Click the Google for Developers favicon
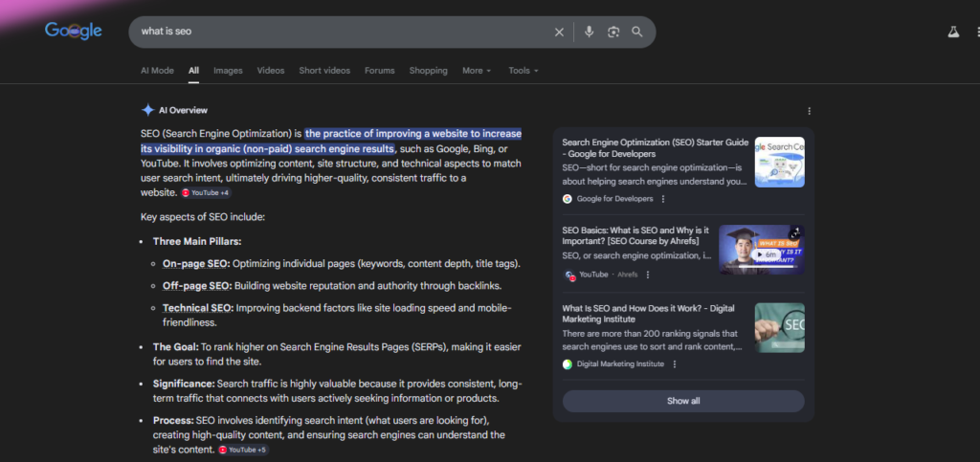980x462 pixels. click(x=568, y=199)
